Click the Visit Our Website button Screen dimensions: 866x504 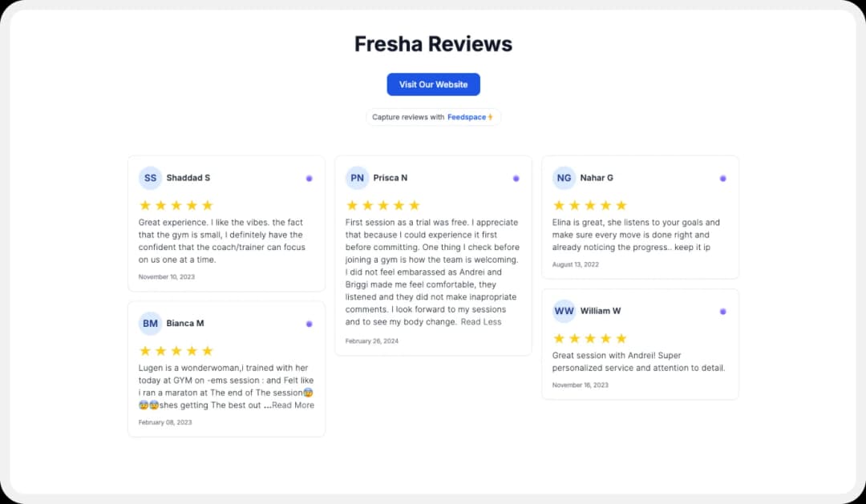click(x=433, y=84)
